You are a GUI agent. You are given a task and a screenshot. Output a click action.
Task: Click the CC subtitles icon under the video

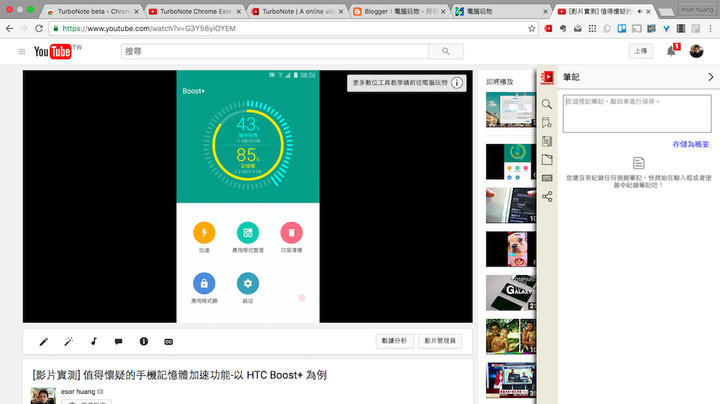pos(169,342)
